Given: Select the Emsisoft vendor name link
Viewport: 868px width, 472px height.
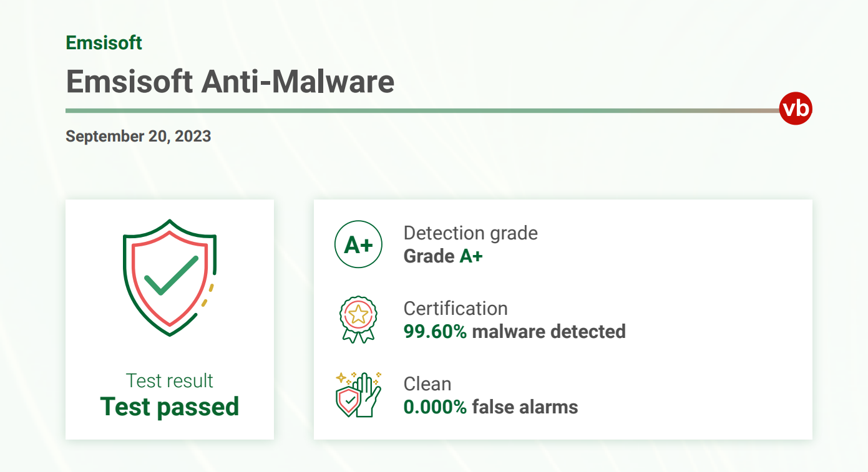Looking at the screenshot, I should pos(104,43).
